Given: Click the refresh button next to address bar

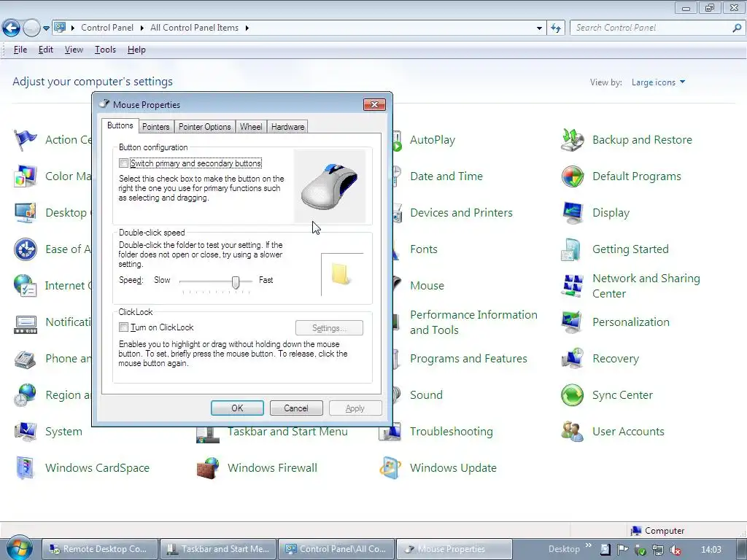Looking at the screenshot, I should click(556, 28).
